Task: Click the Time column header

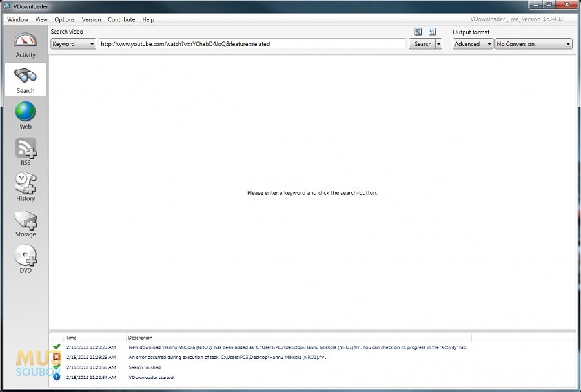Action: point(94,338)
